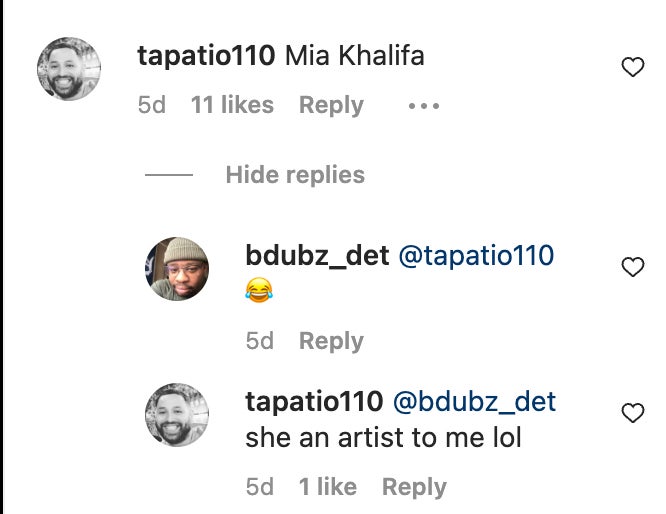Click the @bdubz_det mention in the last reply
The image size is (666, 514).
click(x=474, y=402)
